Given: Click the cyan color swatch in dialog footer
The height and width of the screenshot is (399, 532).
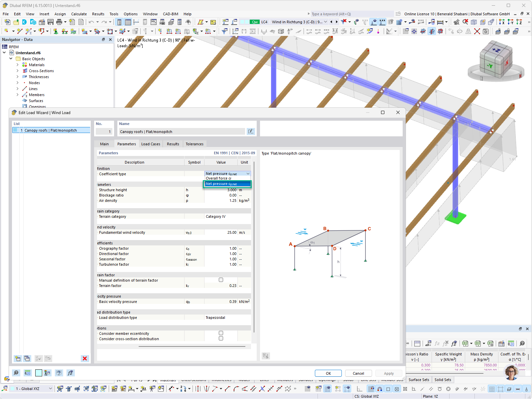Looking at the screenshot, I should click(x=39, y=373).
